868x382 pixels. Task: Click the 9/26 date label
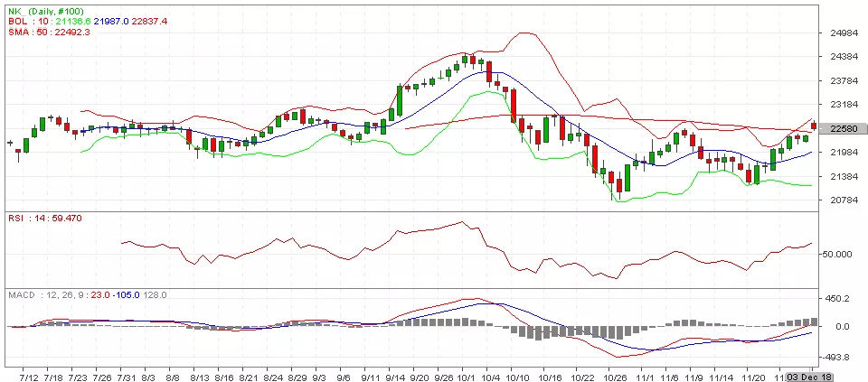[445, 377]
